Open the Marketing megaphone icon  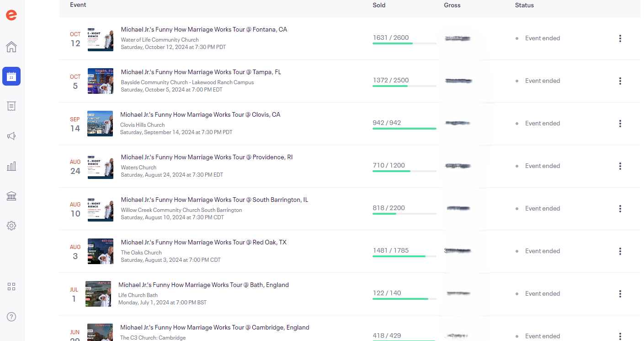click(x=11, y=136)
